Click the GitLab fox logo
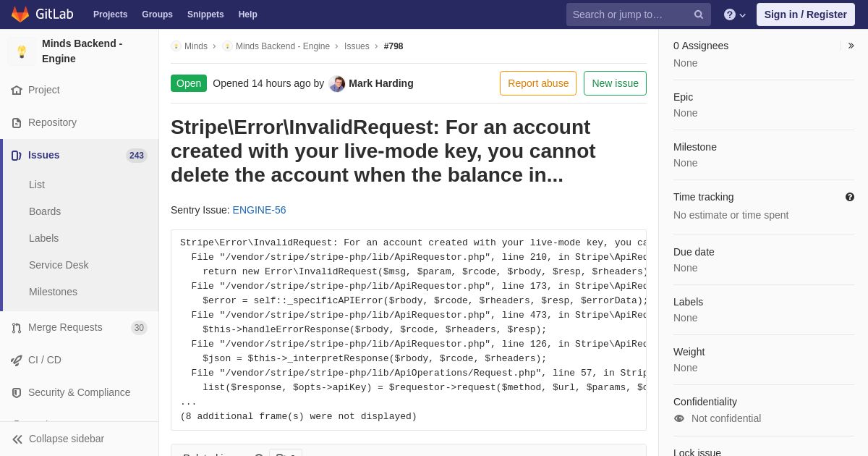Image resolution: width=868 pixels, height=456 pixels. pyautogui.click(x=20, y=14)
